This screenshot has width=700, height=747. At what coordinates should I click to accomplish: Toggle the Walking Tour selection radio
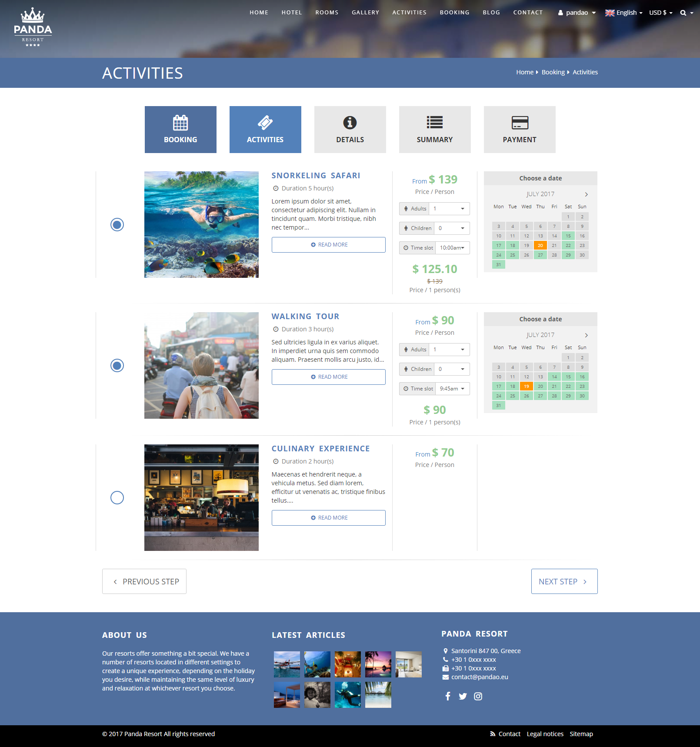[x=117, y=365]
